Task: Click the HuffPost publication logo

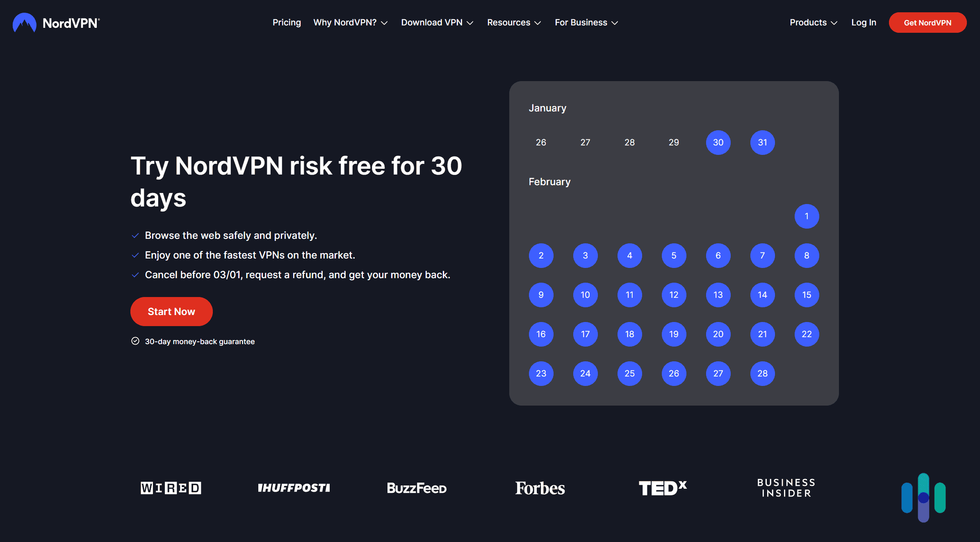Action: point(293,487)
